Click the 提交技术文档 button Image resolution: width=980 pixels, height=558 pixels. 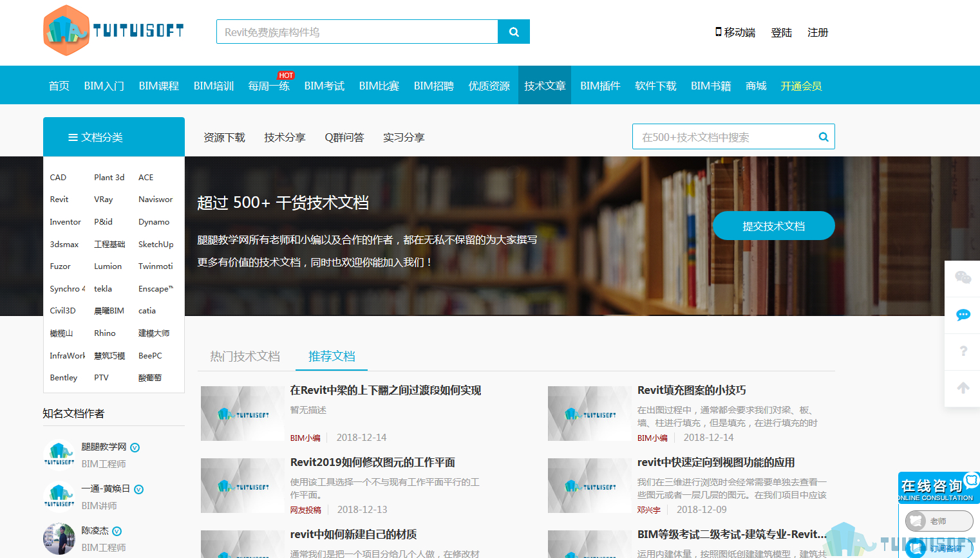[774, 226]
